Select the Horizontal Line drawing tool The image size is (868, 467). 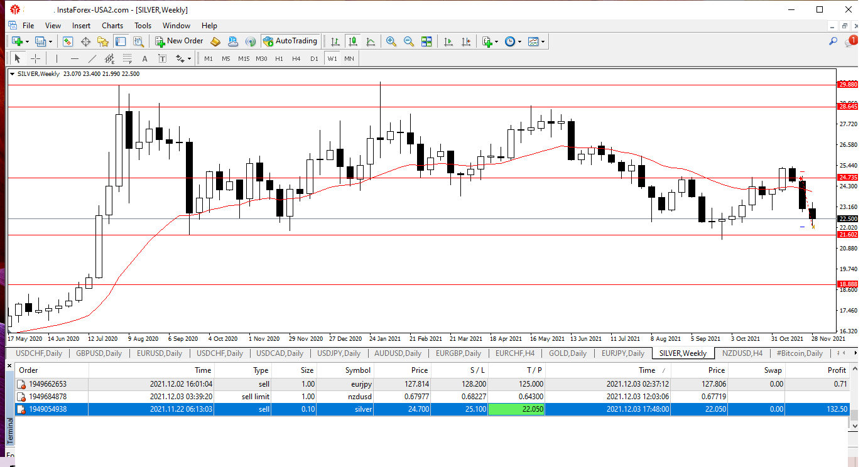(75, 58)
